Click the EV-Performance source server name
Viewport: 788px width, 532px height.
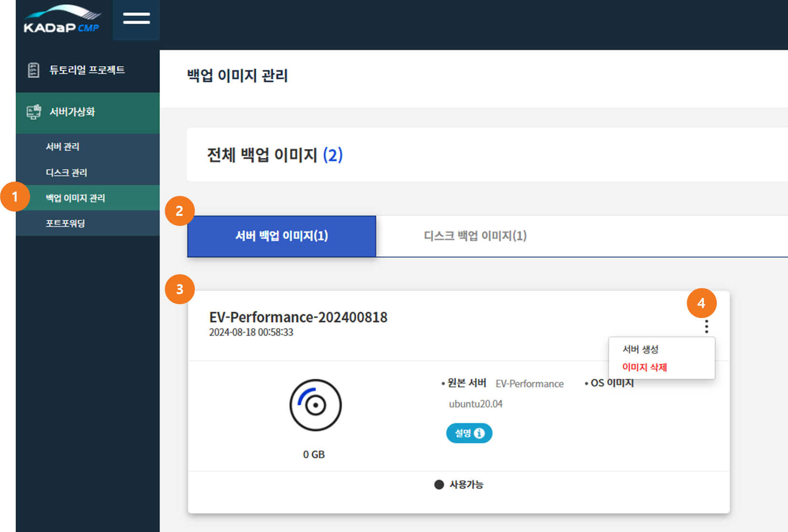(529, 384)
